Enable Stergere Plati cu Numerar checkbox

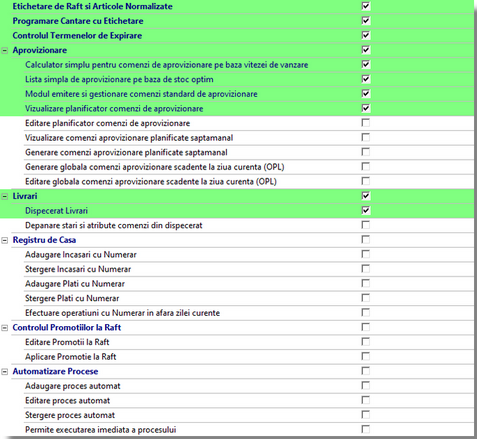click(366, 298)
